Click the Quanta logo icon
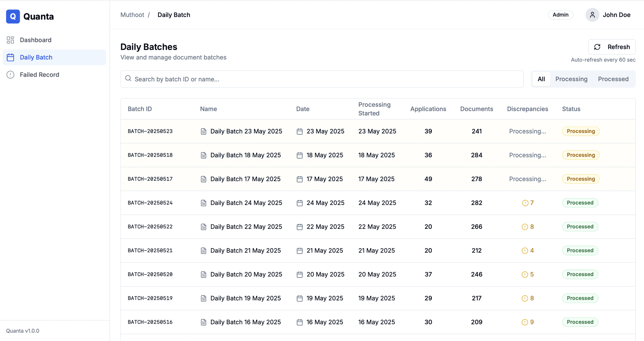Viewport: 644px width, 341px height. click(x=13, y=16)
